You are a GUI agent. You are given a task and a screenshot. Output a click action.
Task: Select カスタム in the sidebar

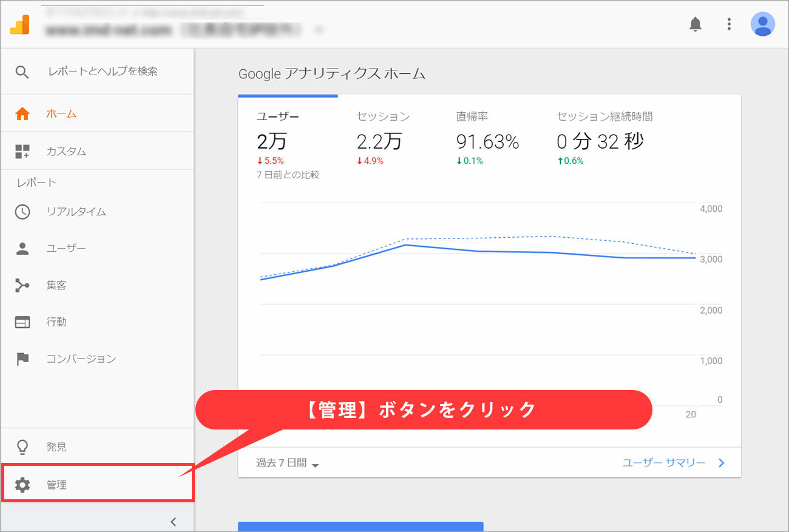click(x=97, y=152)
